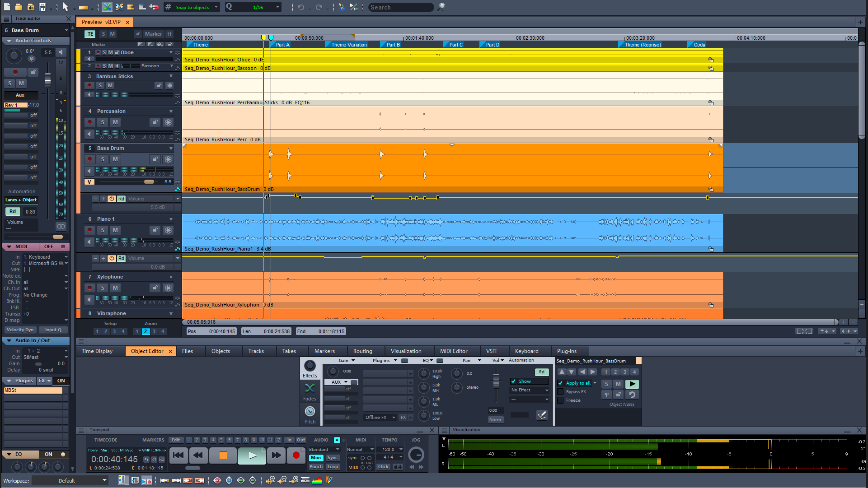Image resolution: width=868 pixels, height=488 pixels.
Task: Collapse the Audio Controls section
Action: point(9,41)
